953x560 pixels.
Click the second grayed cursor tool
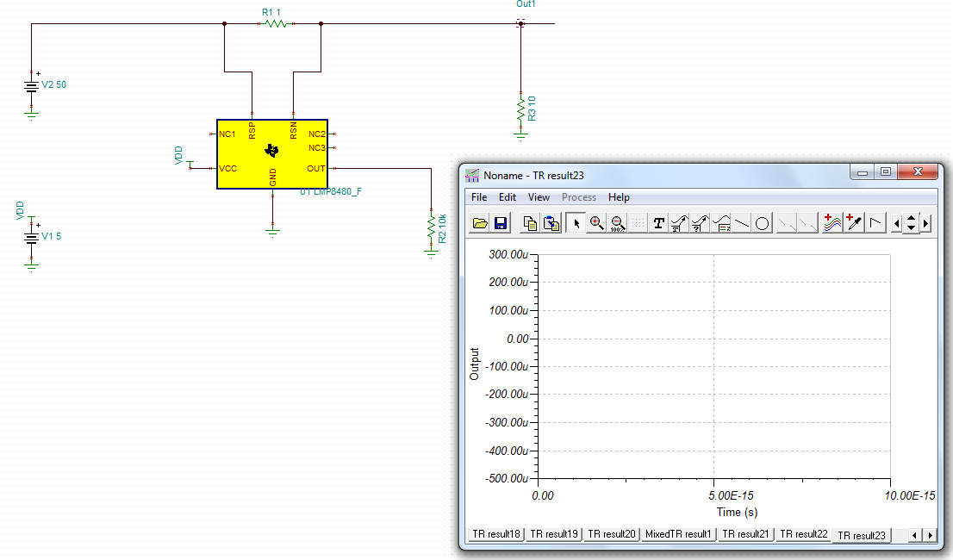[807, 223]
